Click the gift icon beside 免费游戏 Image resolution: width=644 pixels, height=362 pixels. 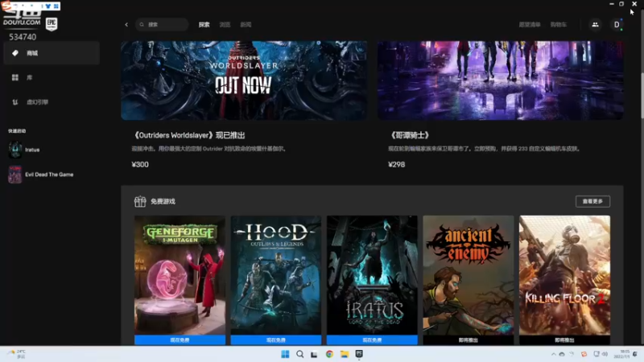(x=140, y=202)
